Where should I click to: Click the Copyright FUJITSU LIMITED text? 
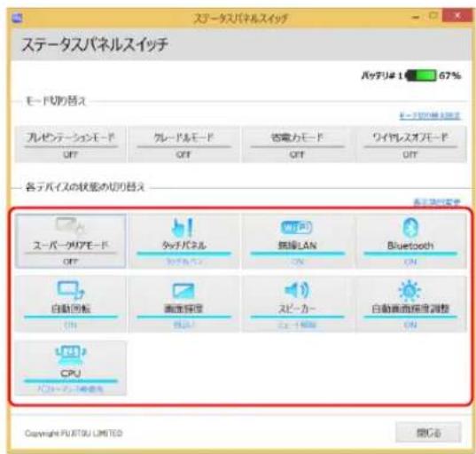[x=74, y=433]
